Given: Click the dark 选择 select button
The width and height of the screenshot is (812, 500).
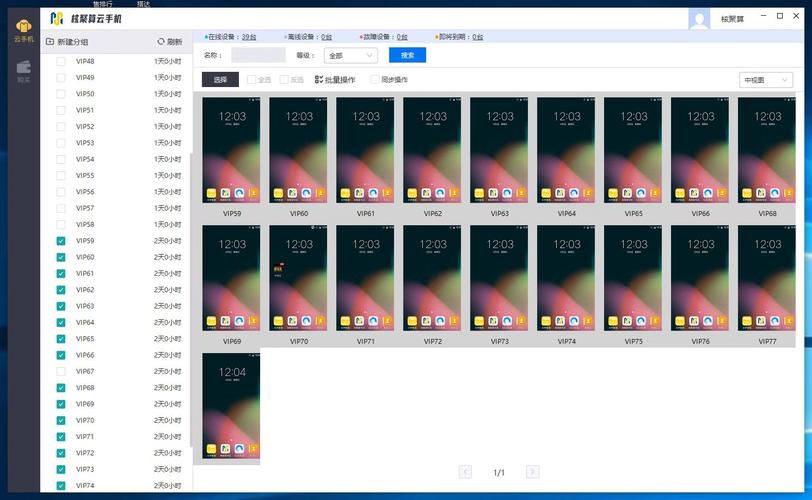Looking at the screenshot, I should 220,79.
